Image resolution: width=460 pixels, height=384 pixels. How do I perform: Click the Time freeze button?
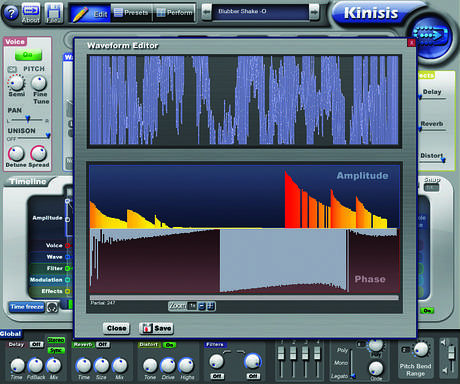[27, 307]
